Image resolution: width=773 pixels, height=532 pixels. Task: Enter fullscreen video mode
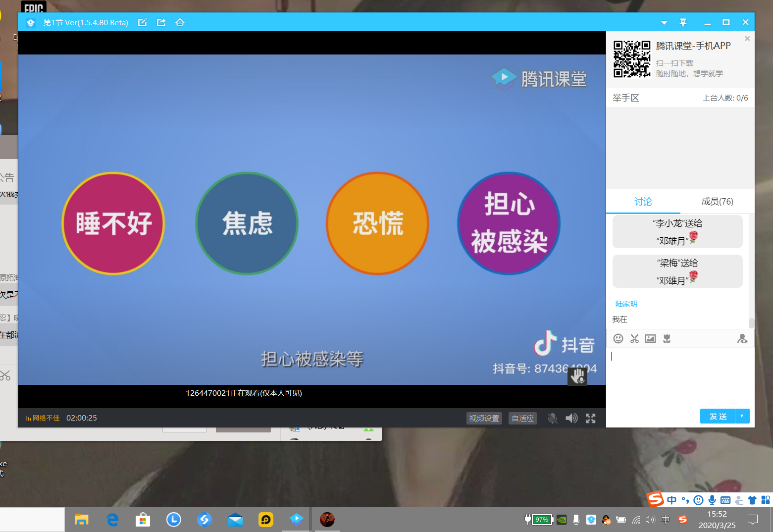(590, 419)
